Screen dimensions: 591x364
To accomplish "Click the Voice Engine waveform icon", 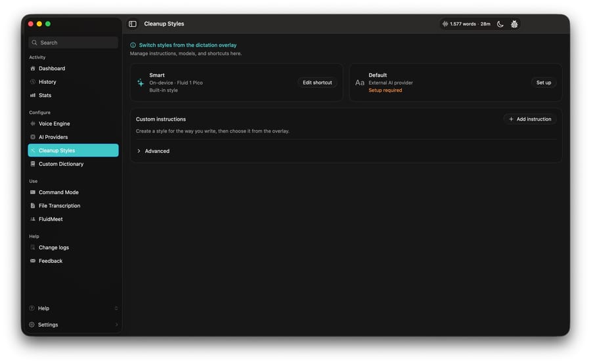I will pos(33,123).
